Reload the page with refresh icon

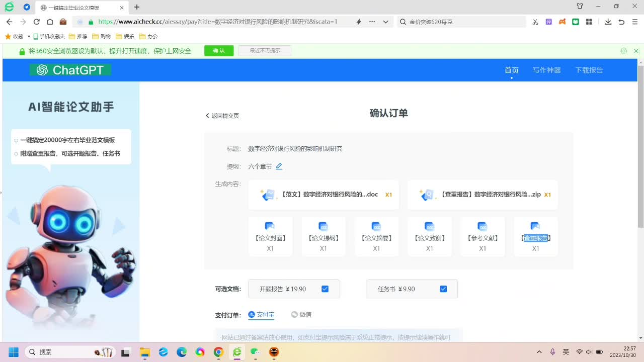36,22
